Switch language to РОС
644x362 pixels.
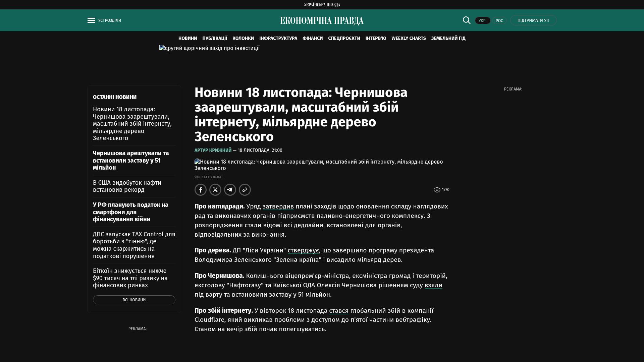pyautogui.click(x=499, y=21)
